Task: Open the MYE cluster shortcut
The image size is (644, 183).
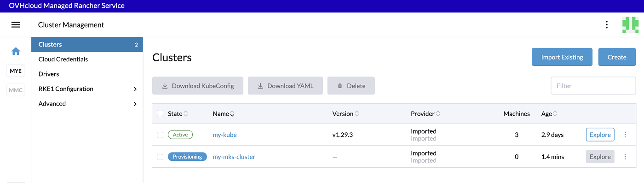Action: click(16, 71)
